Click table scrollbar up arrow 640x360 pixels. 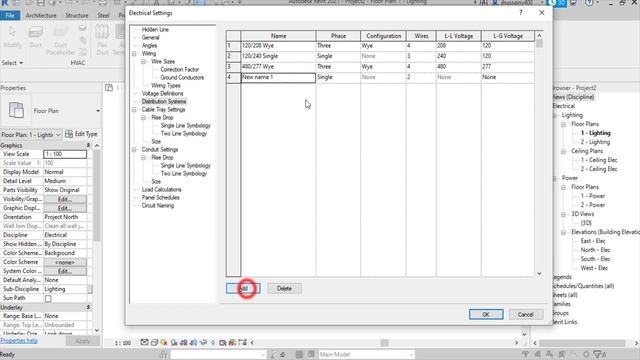(539, 36)
